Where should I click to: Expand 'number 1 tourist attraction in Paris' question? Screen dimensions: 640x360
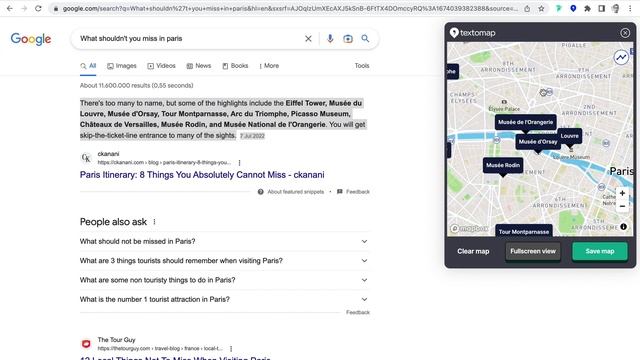[224, 299]
